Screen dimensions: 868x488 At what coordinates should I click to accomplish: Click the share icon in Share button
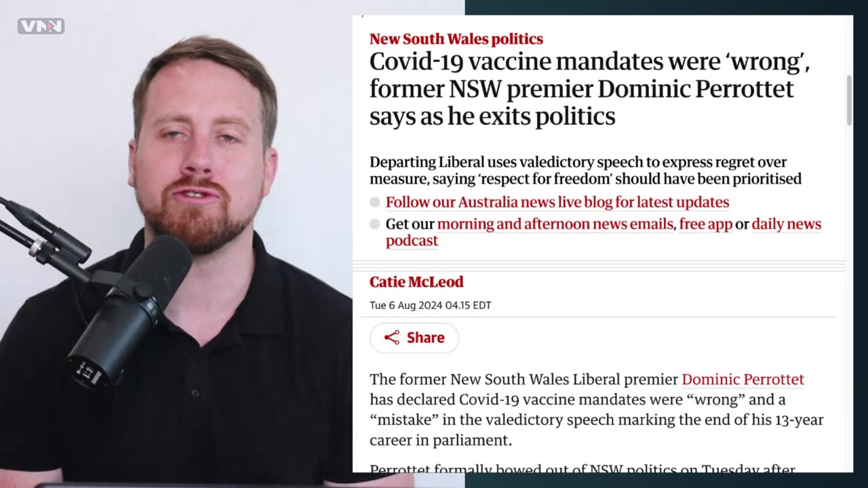pyautogui.click(x=391, y=338)
